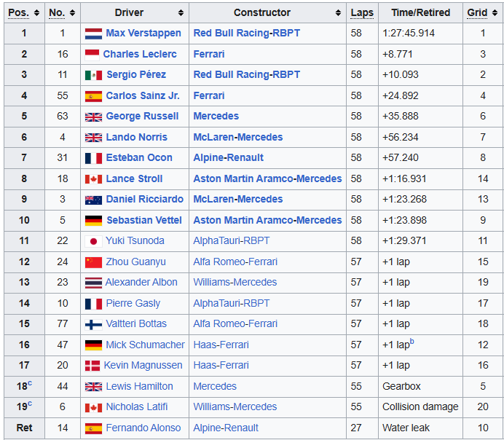Click the Spain flag beside Carlos Sainz Jr.
Image resolution: width=504 pixels, height=440 pixels.
coord(93,96)
